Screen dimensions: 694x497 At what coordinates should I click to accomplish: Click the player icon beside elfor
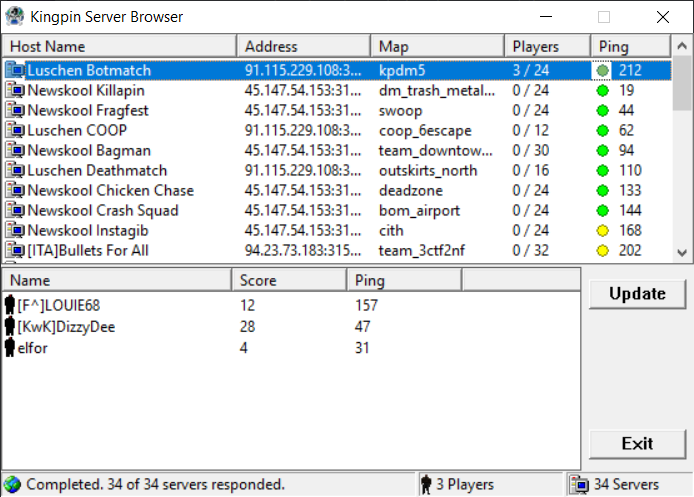coord(10,347)
